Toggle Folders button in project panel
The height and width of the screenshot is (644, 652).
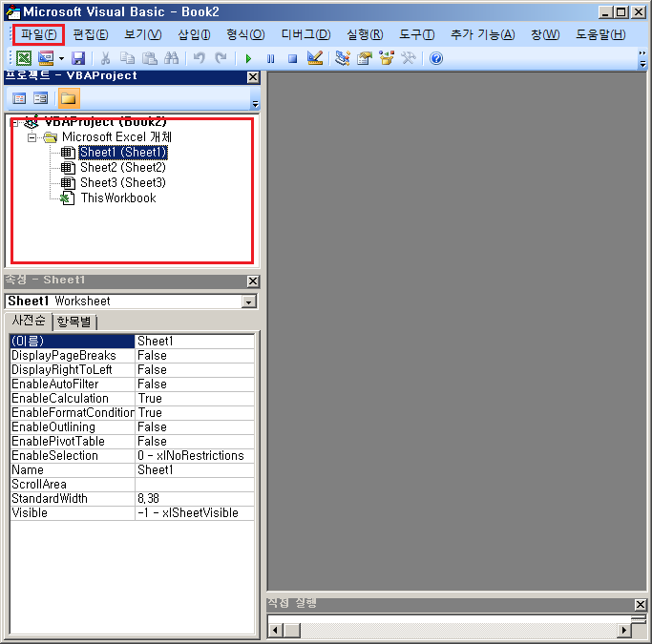coord(69,98)
